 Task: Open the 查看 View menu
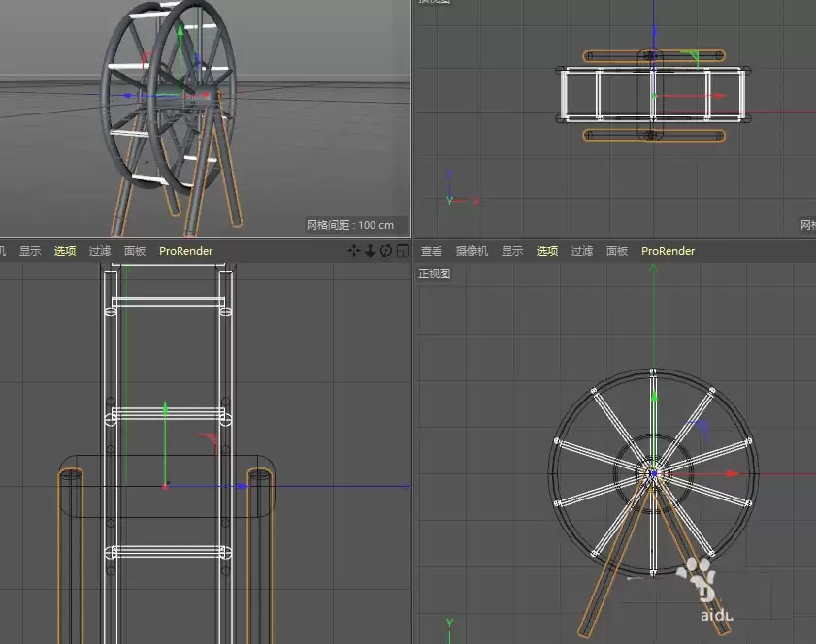pyautogui.click(x=431, y=250)
